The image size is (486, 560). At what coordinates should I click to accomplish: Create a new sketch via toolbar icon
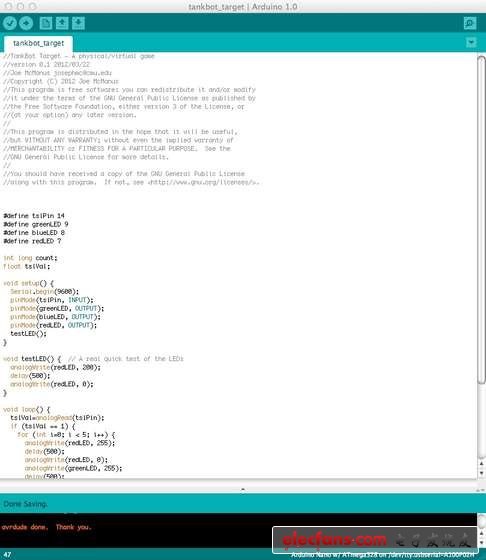45,23
